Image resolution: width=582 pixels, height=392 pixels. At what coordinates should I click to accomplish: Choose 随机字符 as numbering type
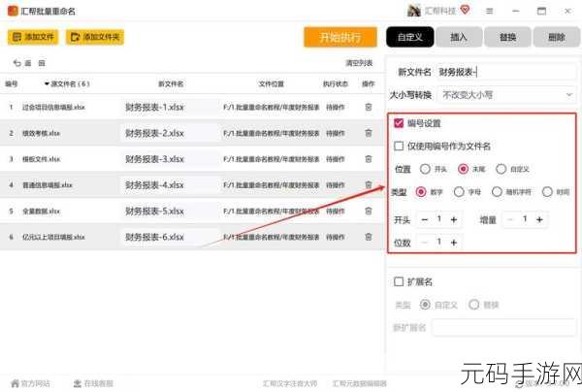click(497, 192)
